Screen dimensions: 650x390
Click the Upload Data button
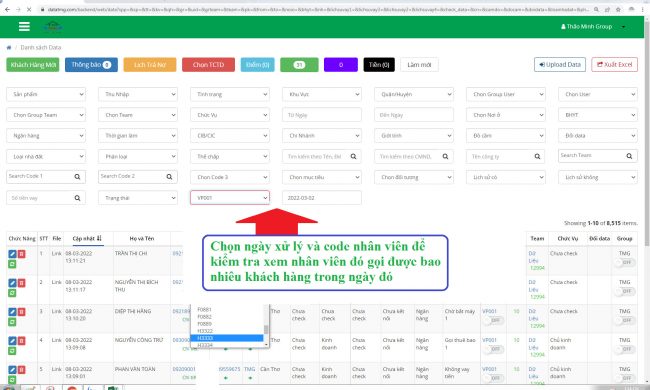(x=560, y=65)
